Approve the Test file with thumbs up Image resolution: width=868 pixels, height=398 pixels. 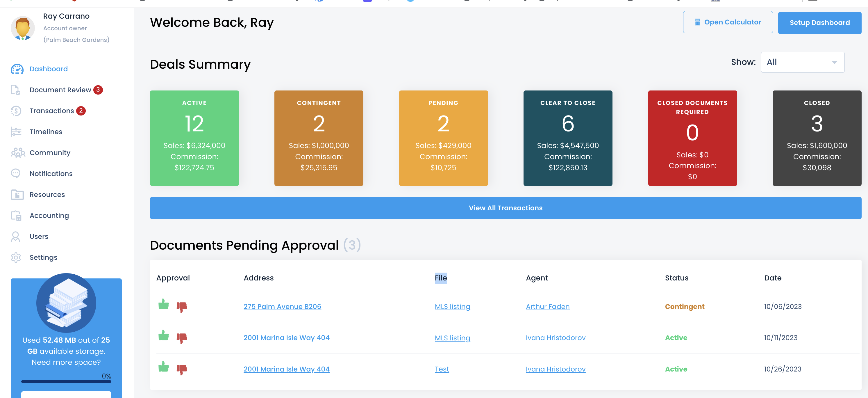164,367
